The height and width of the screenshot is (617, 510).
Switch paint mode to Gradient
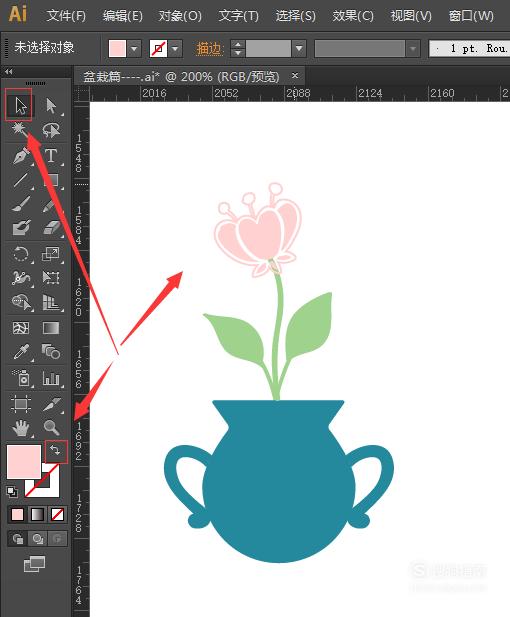click(x=37, y=514)
